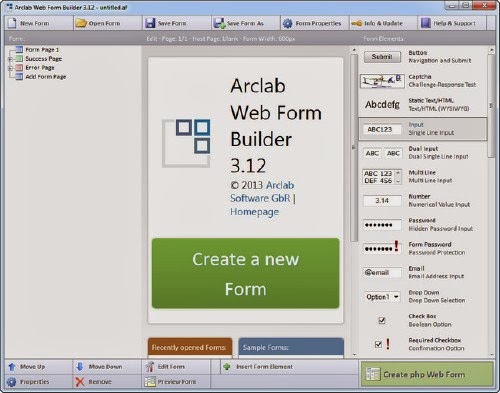The width and height of the screenshot is (500, 393).
Task: Open Form Properties gear icon
Action: point(288,23)
